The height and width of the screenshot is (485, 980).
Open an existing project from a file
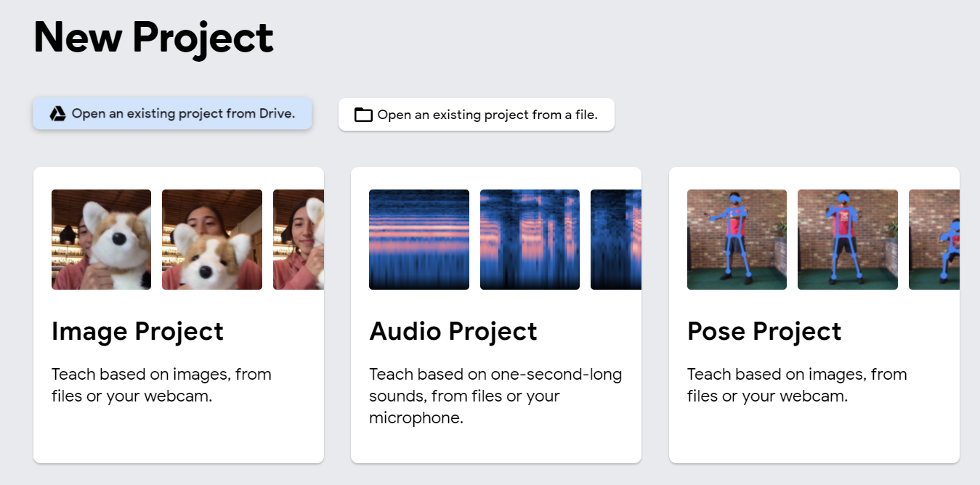point(487,115)
